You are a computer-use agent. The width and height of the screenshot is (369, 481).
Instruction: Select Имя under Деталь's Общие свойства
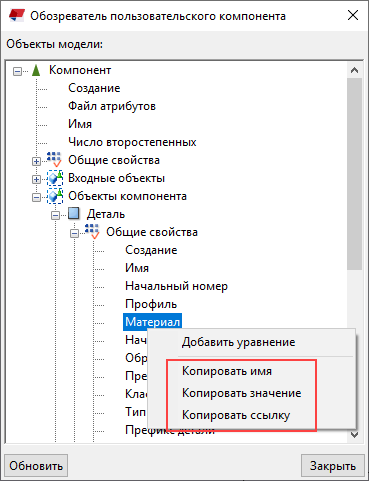pyautogui.click(x=137, y=268)
